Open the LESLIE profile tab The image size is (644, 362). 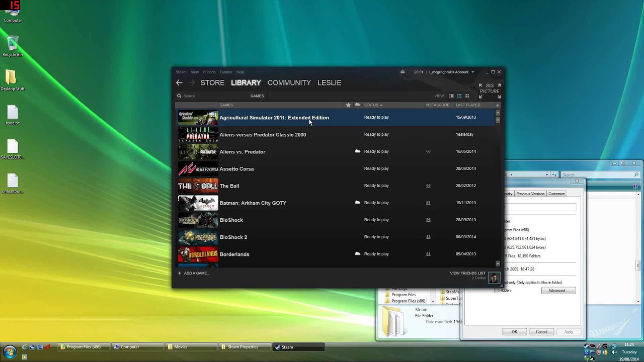pyautogui.click(x=330, y=82)
